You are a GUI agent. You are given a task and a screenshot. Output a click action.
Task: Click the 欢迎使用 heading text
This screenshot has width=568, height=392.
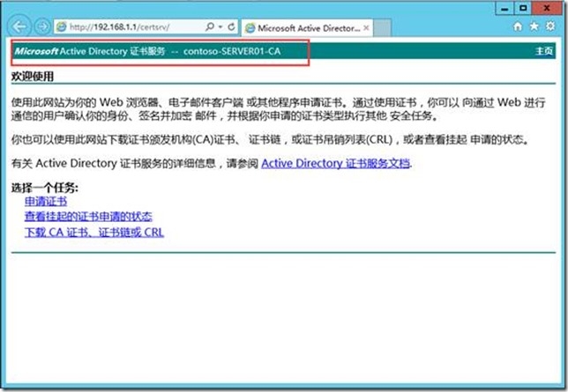pyautogui.click(x=33, y=77)
